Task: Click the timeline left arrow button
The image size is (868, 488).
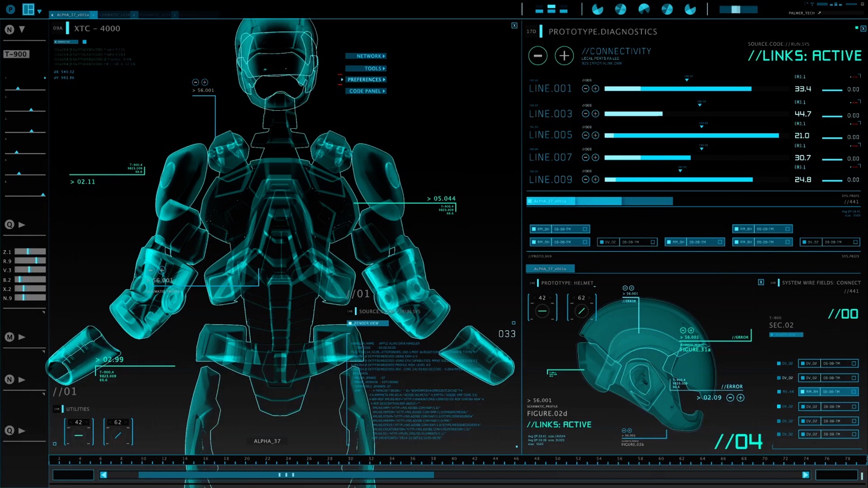Action: coord(103,475)
